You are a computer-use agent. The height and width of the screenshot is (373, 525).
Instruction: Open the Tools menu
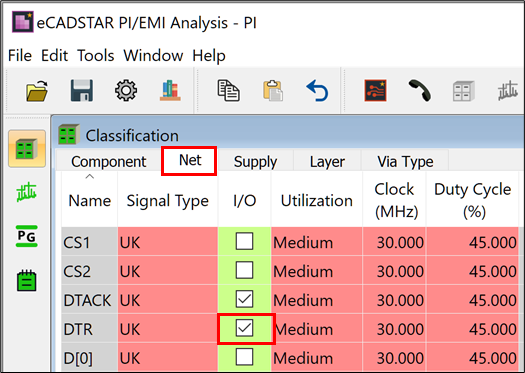[x=96, y=55]
